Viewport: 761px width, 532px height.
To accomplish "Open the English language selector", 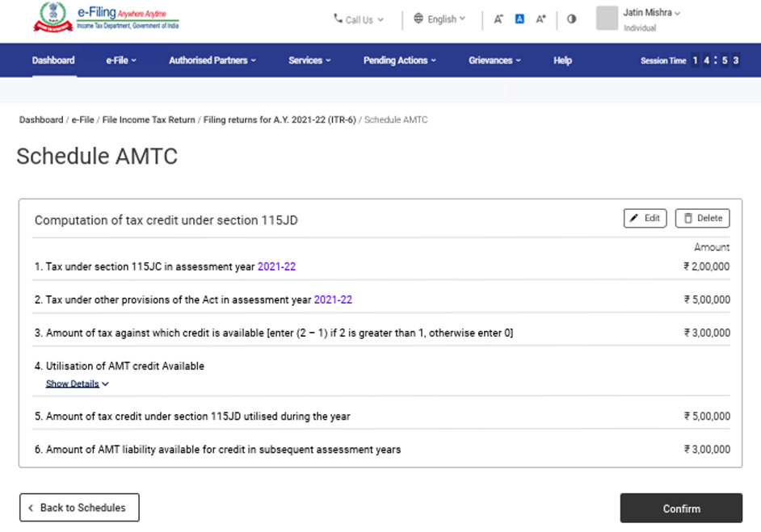I will click(439, 19).
